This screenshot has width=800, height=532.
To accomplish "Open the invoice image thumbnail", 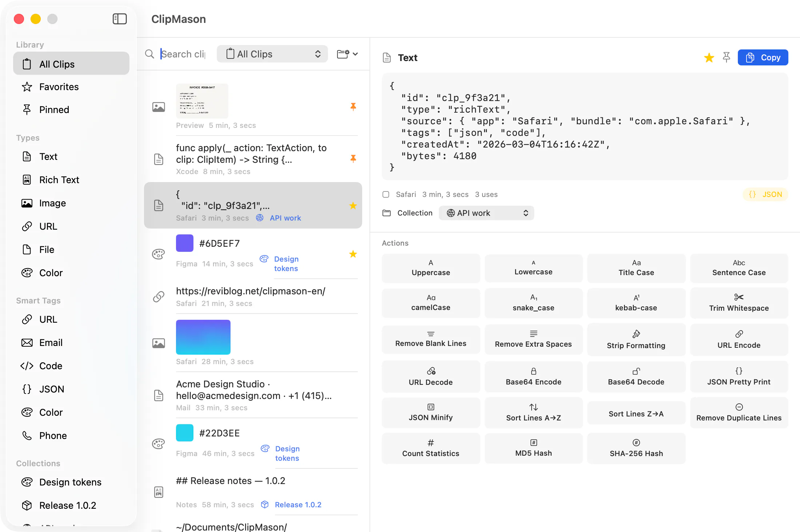I will (202, 101).
